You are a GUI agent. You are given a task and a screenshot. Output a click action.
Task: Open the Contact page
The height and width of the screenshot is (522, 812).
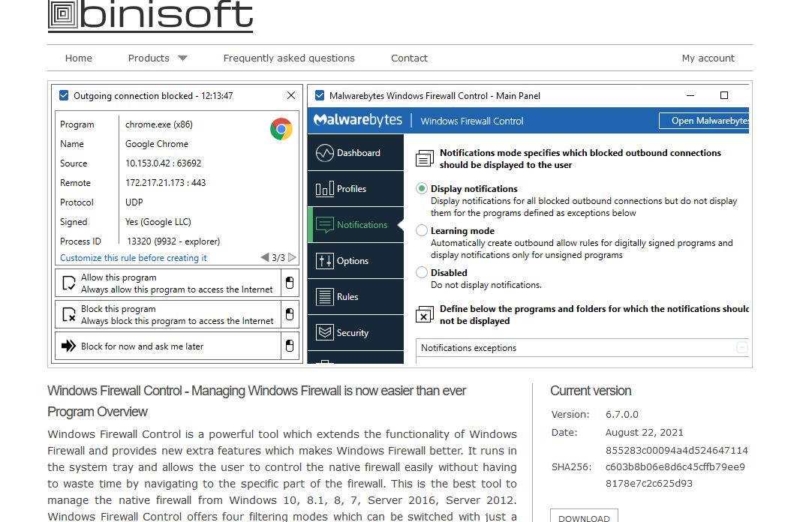(x=409, y=58)
